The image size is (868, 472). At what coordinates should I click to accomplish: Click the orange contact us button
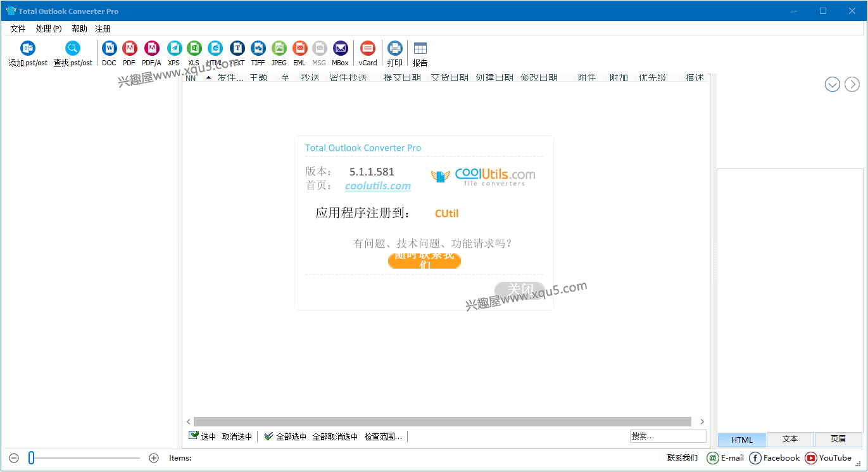point(424,261)
